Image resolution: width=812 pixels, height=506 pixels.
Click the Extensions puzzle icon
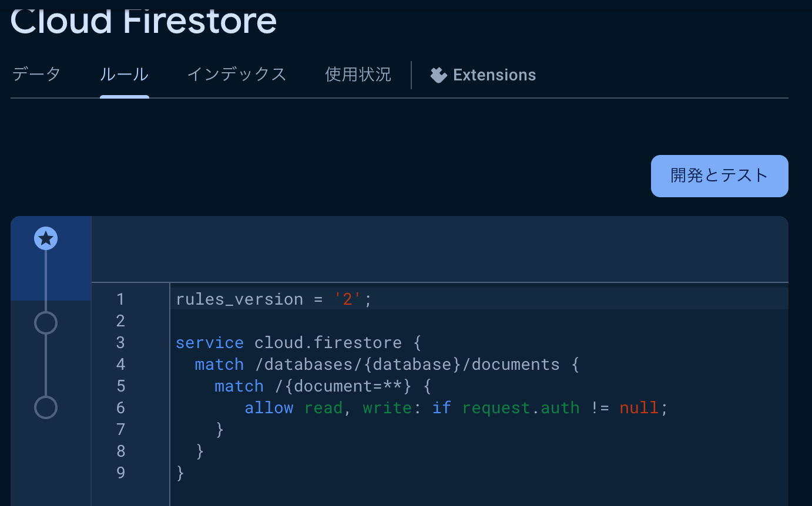point(438,75)
